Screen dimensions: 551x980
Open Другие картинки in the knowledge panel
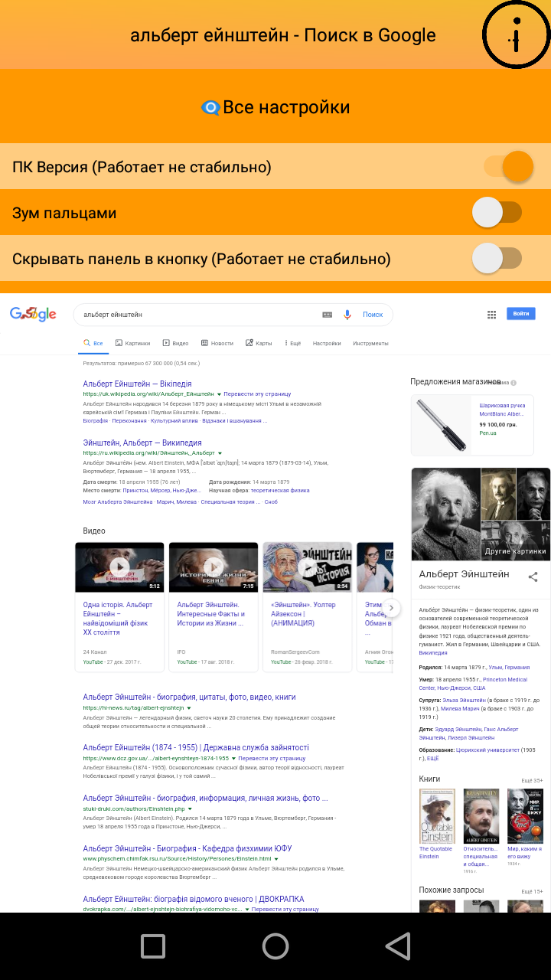(516, 551)
